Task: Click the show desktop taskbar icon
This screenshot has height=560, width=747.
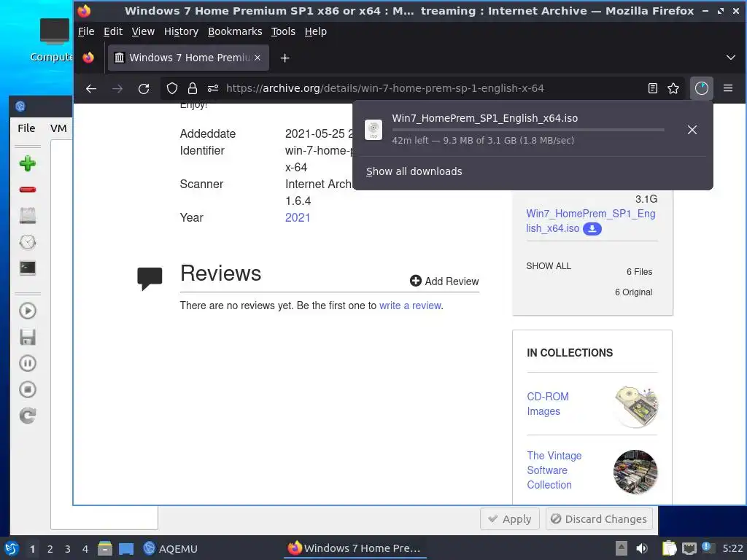Action: [x=126, y=548]
